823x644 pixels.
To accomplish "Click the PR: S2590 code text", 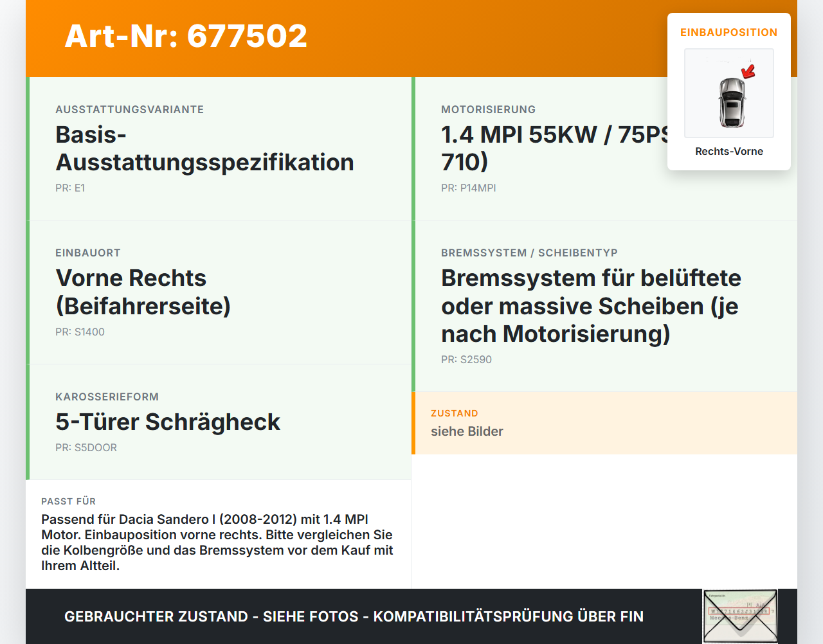I will [x=466, y=359].
